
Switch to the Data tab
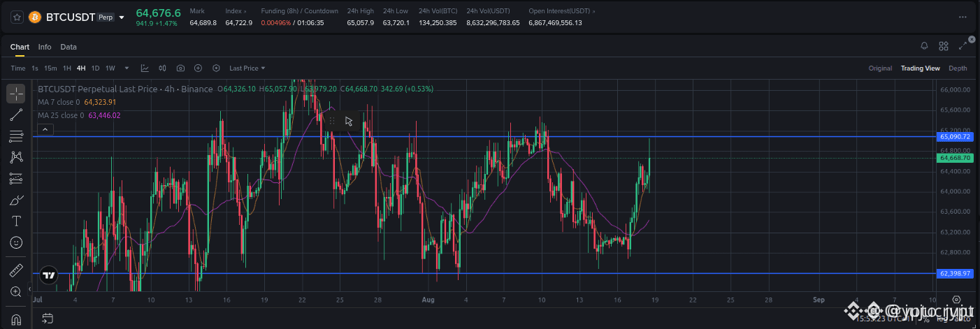point(69,47)
